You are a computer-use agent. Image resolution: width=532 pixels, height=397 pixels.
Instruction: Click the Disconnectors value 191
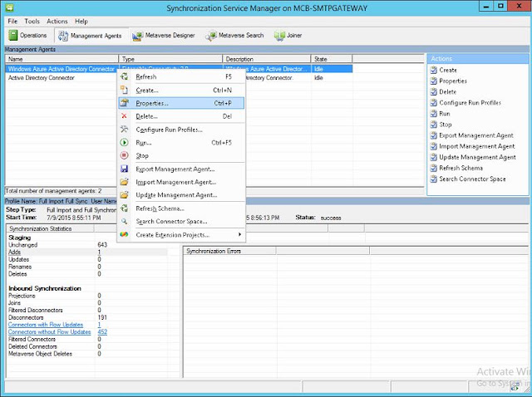[102, 317]
